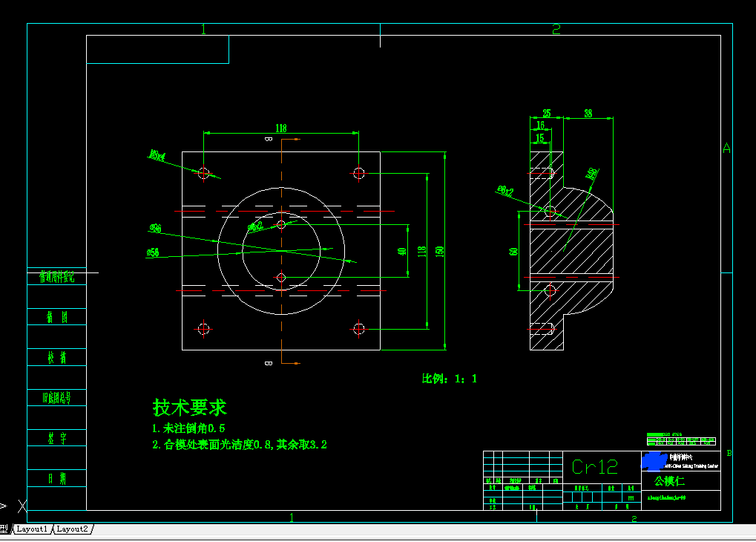Select the horizontal 118 dimension above plate
Viewport: 756px width, 542px height.
click(x=281, y=128)
